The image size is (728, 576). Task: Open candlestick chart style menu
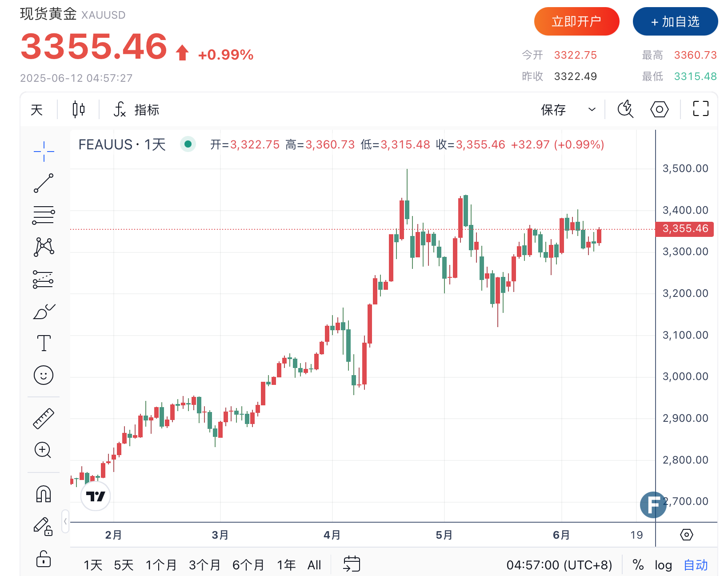tap(79, 109)
